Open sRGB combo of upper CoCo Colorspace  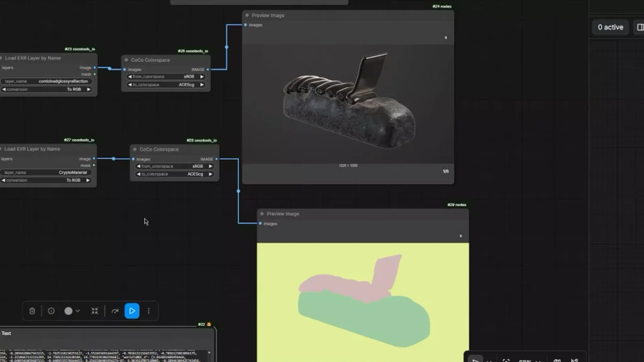(165, 77)
